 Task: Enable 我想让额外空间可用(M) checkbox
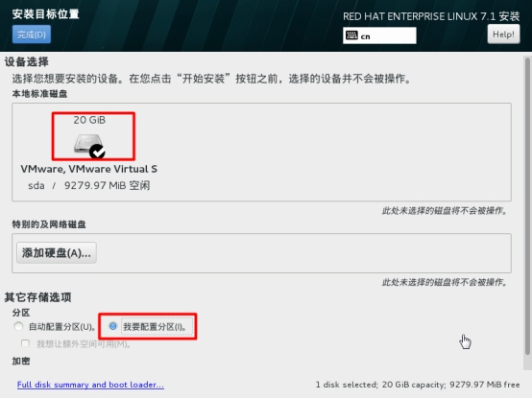pos(25,343)
